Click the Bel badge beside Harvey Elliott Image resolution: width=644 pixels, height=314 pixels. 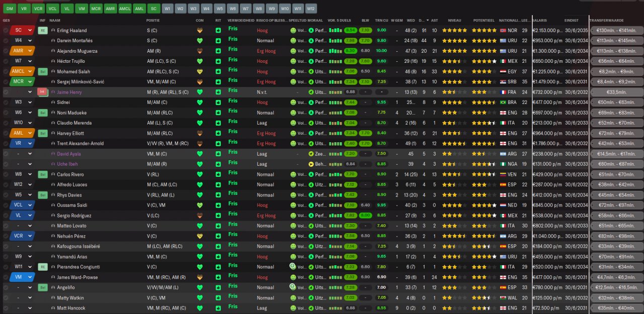tap(42, 133)
